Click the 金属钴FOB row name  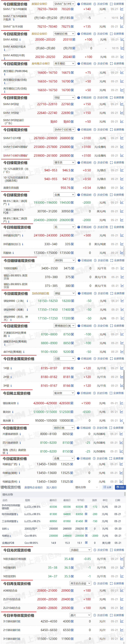8,543
